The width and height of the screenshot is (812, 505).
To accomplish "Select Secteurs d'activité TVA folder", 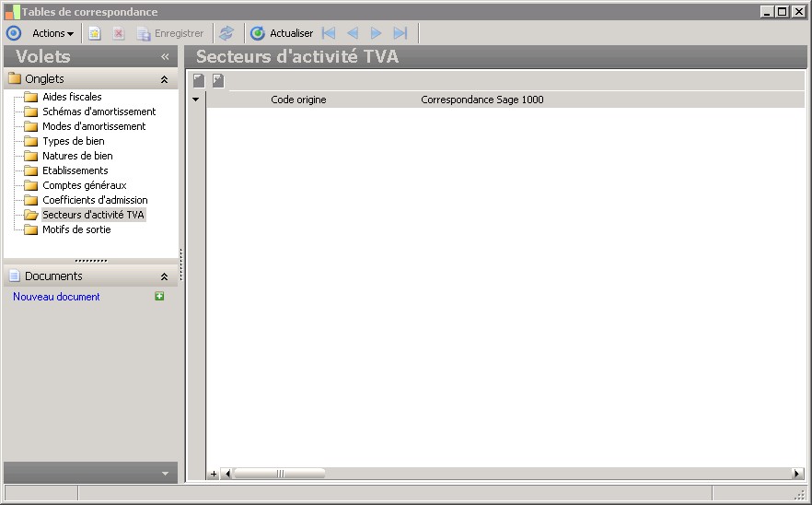I will point(93,215).
